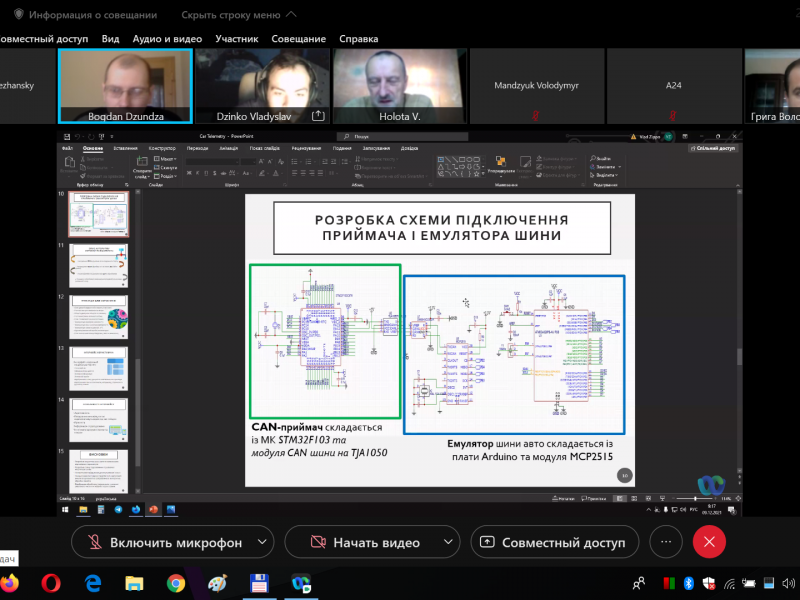Click the Webex icon in the taskbar
800x600 pixels.
(x=300, y=582)
